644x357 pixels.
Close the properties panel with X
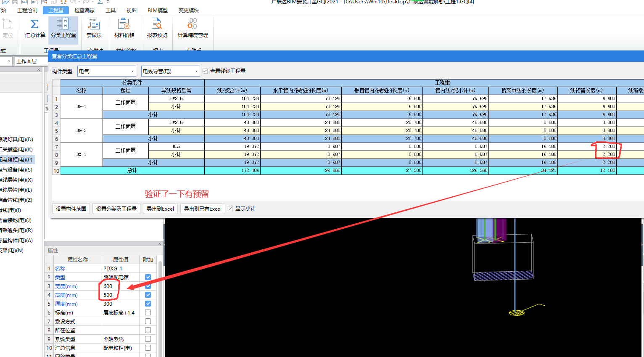pos(160,244)
